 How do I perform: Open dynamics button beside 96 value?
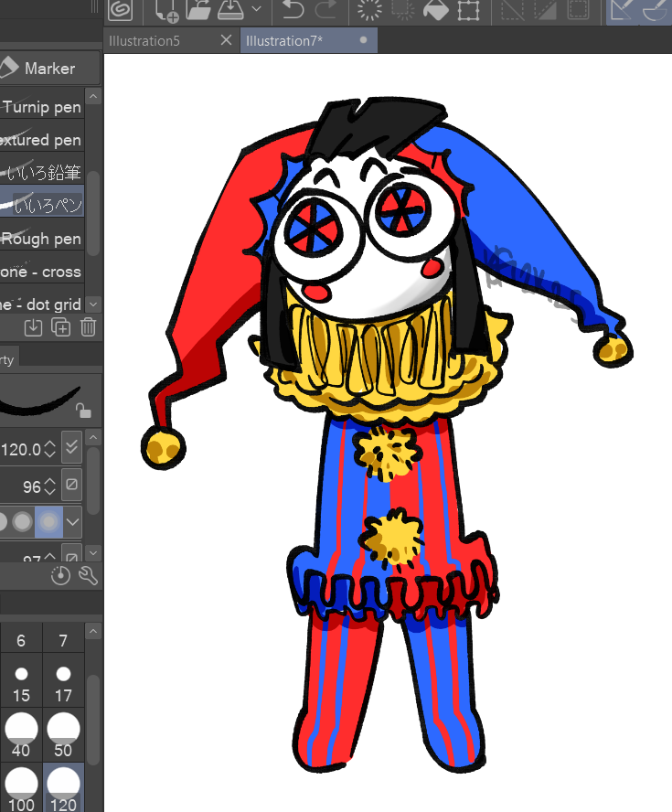(71, 485)
